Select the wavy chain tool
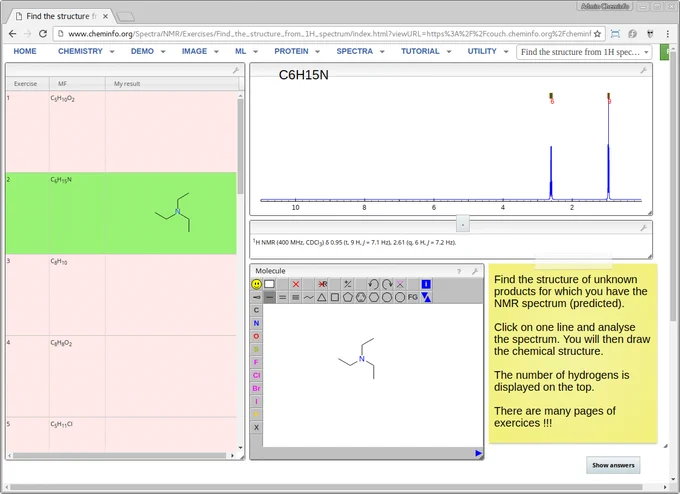This screenshot has width=680, height=494. click(308, 298)
